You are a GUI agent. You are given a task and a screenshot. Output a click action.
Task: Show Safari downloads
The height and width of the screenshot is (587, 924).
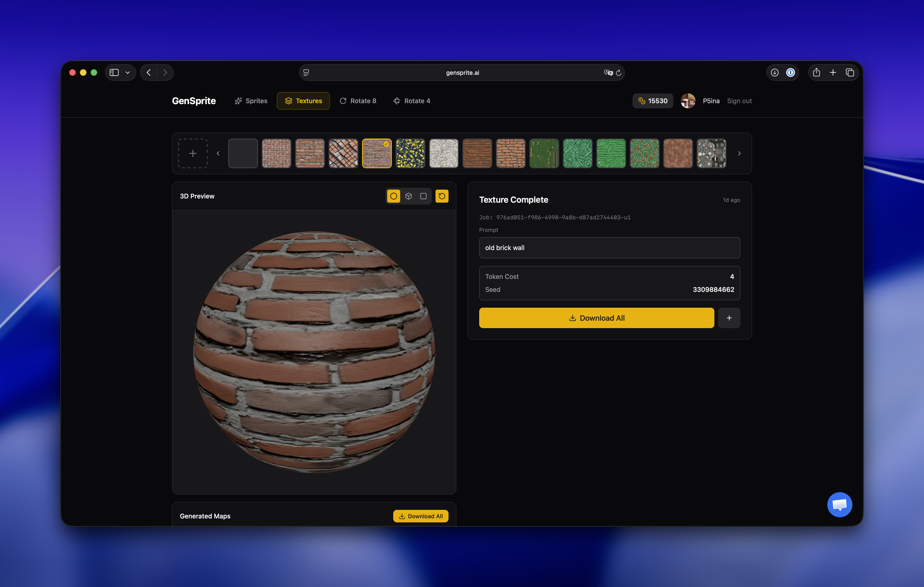[774, 73]
